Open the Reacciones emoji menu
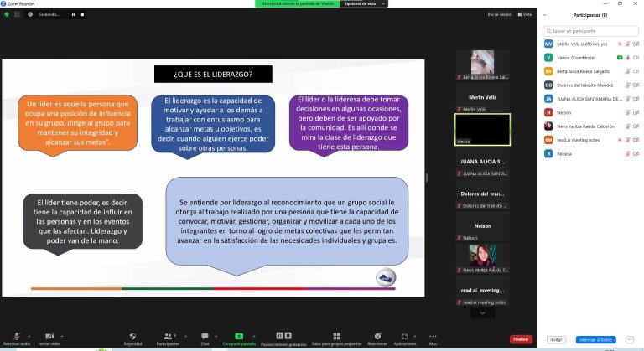Viewport: 644px width, 351px height. tap(377, 337)
